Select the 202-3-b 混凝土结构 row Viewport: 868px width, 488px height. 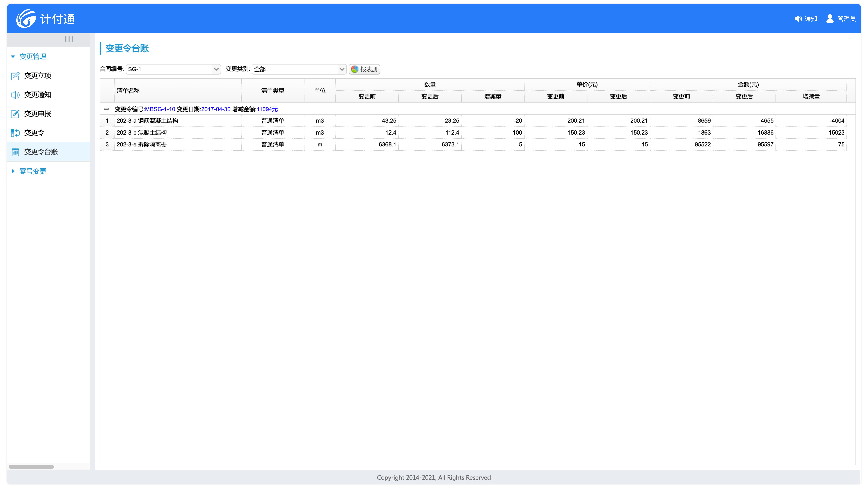[142, 133]
